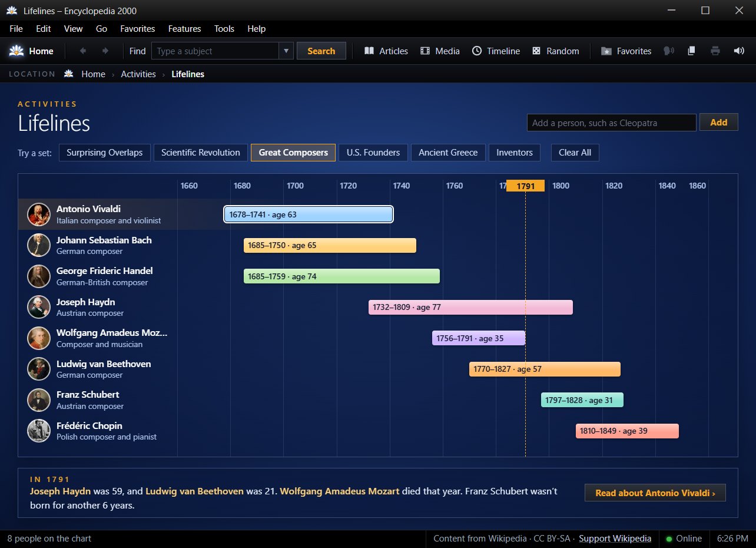
Task: Click the 1791 year marker
Action: (x=526, y=186)
